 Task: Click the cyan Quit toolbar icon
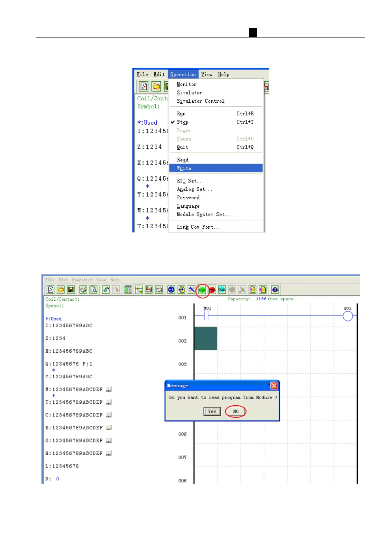[222, 290]
